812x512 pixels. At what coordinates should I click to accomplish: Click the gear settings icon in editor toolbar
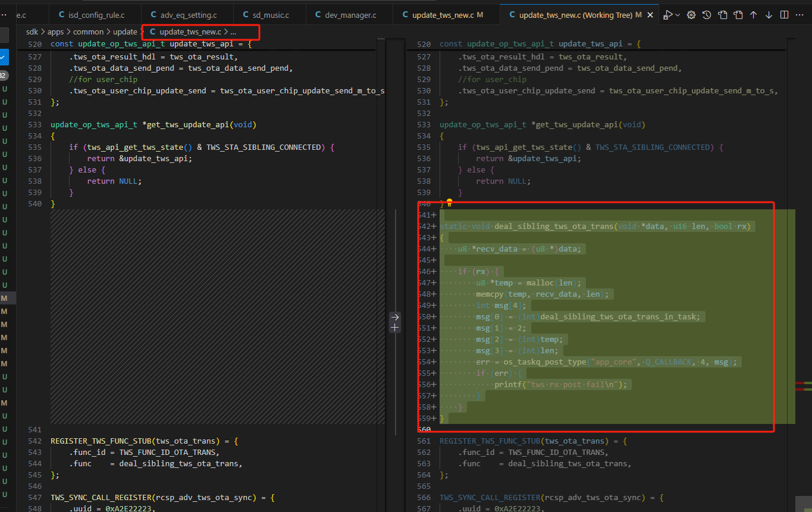[x=691, y=15]
